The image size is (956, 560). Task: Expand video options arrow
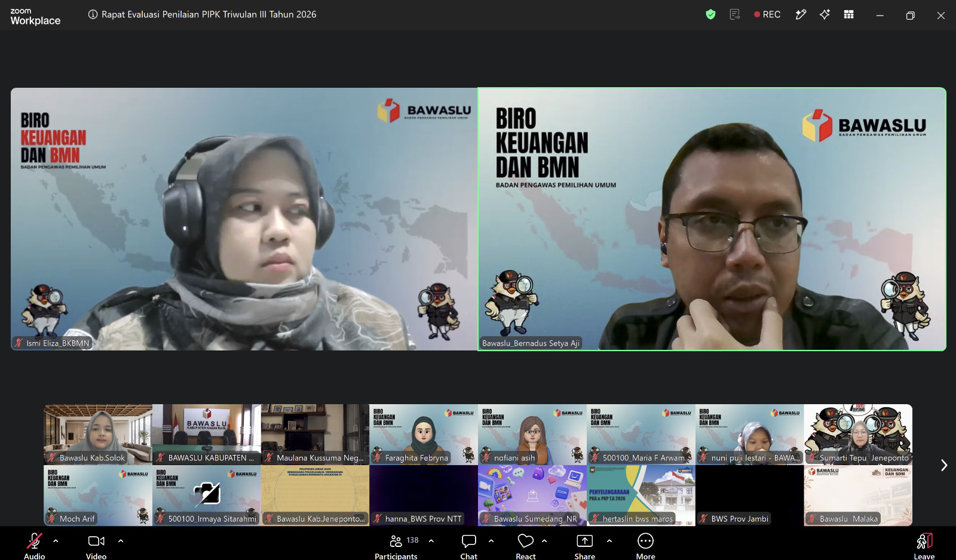click(x=121, y=541)
